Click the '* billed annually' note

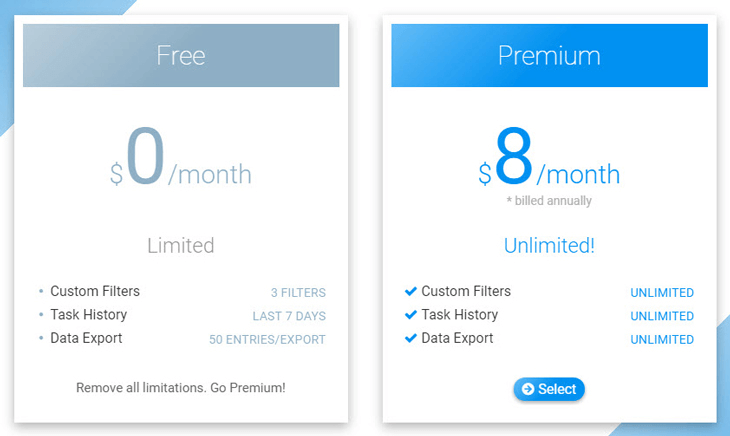[x=549, y=201]
